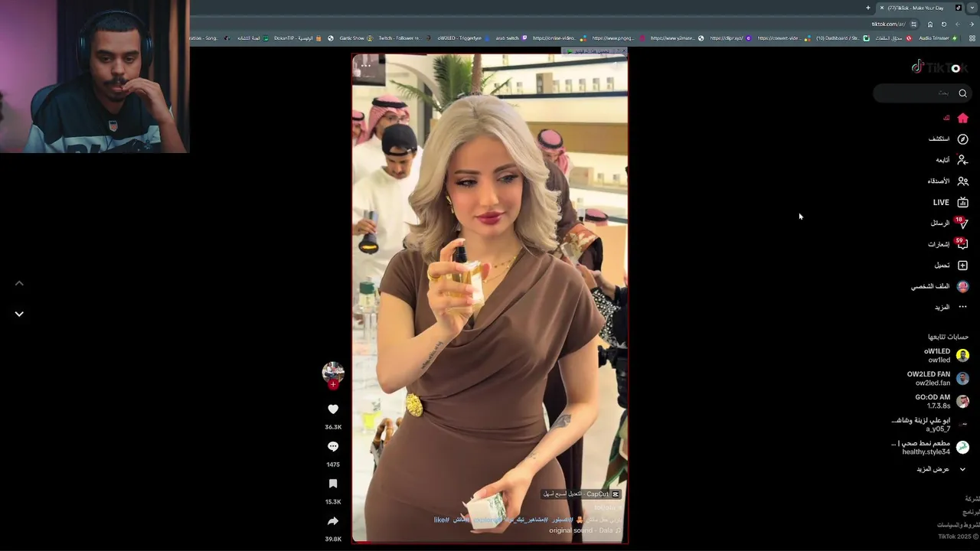Open the browser tab list dropdown arrow
This screenshot has width=980, height=551.
click(972, 8)
